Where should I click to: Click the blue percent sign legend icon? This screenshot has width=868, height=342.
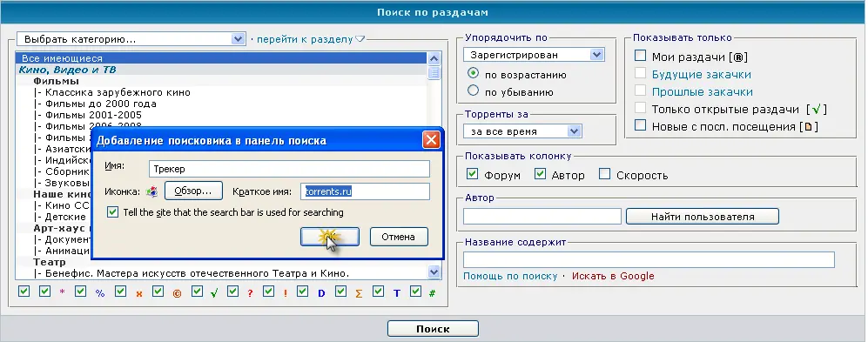click(x=99, y=294)
